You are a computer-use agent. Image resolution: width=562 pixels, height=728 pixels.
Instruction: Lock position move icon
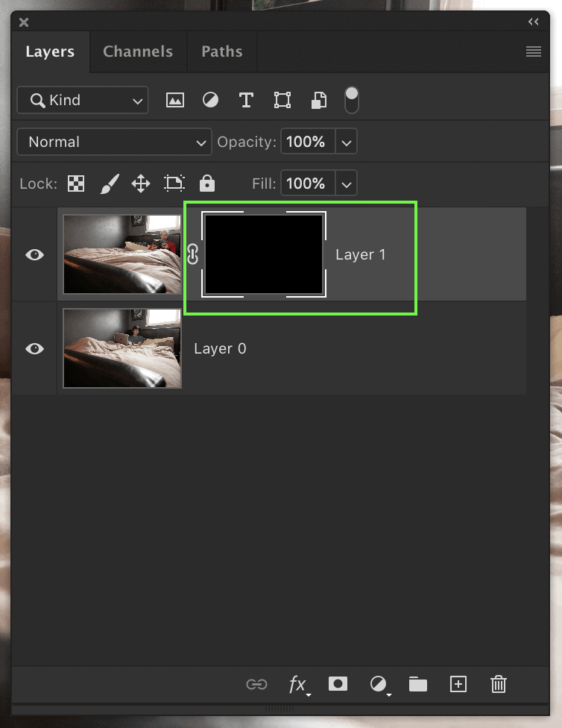(141, 183)
